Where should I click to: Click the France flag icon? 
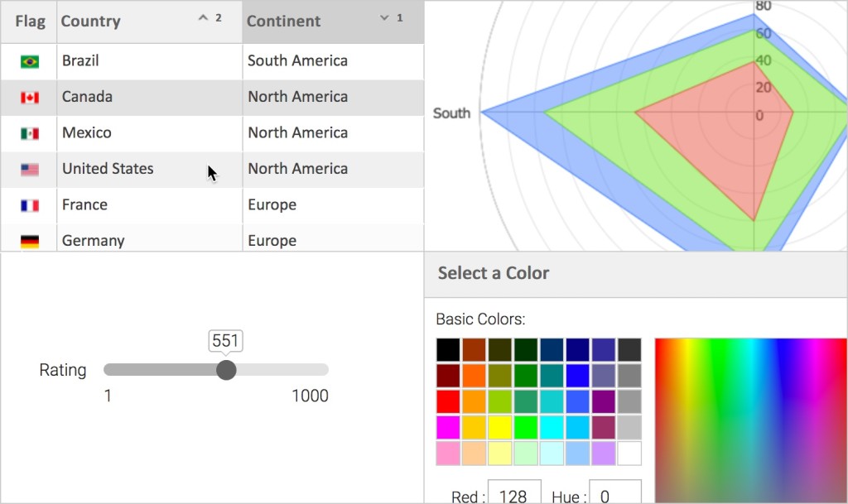click(x=30, y=205)
